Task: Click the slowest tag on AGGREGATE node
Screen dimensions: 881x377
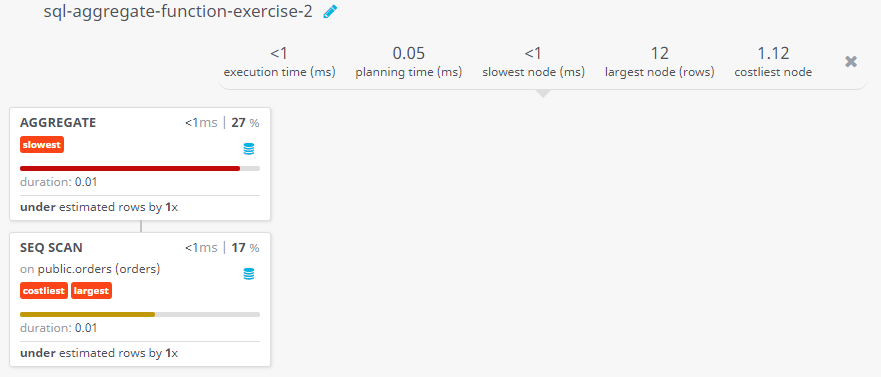Action: [42, 145]
